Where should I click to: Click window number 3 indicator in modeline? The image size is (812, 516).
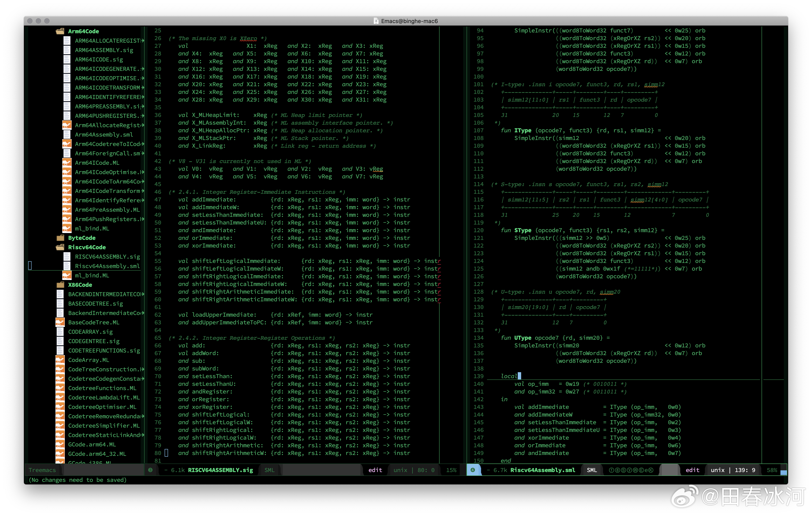click(150, 470)
